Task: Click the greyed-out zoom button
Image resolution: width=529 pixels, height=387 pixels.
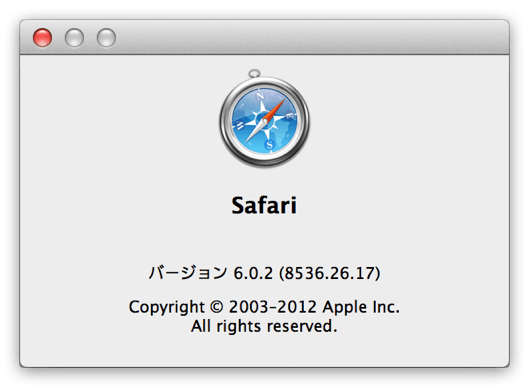Action: coord(106,37)
